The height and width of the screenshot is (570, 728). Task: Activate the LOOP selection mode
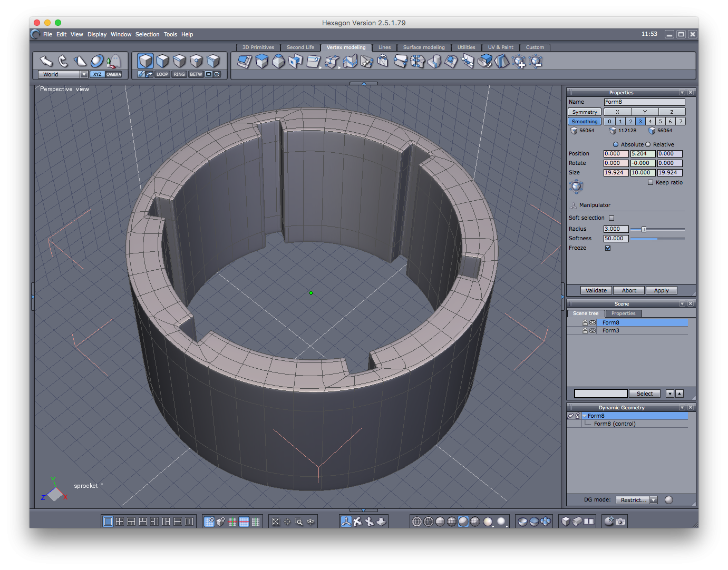[x=162, y=74]
